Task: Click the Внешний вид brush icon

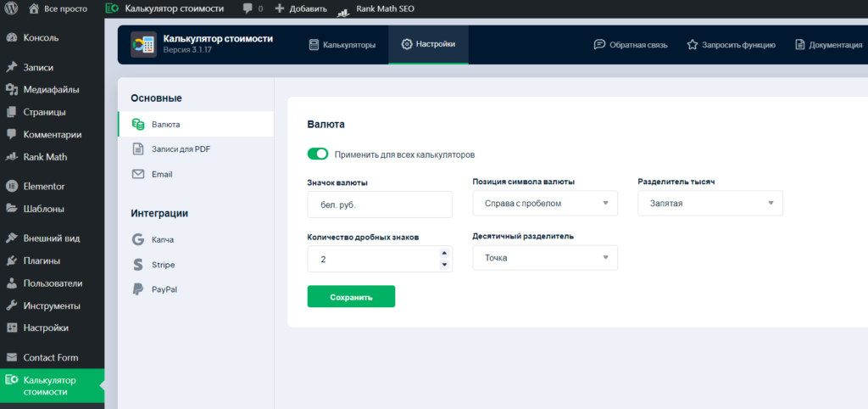Action: point(11,238)
